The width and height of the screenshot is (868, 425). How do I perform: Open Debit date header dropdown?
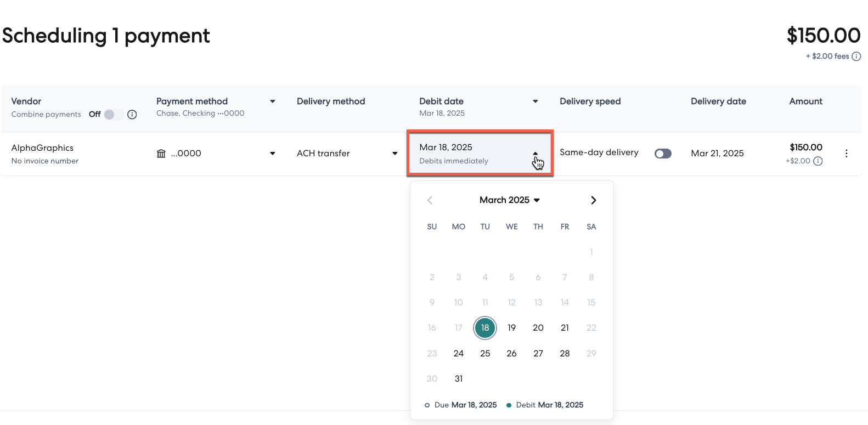click(x=535, y=101)
